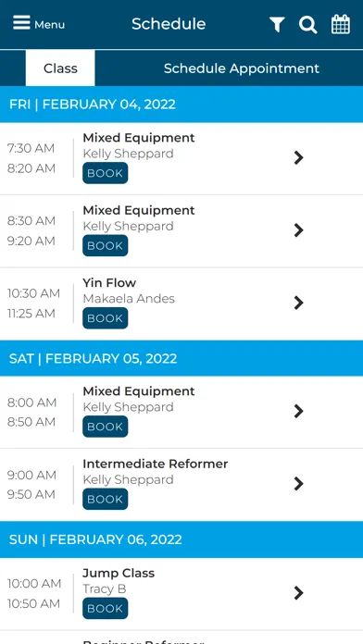Expand the 8:30 AM Mixed Equipment class chevron
363x644 pixels.
[299, 230]
